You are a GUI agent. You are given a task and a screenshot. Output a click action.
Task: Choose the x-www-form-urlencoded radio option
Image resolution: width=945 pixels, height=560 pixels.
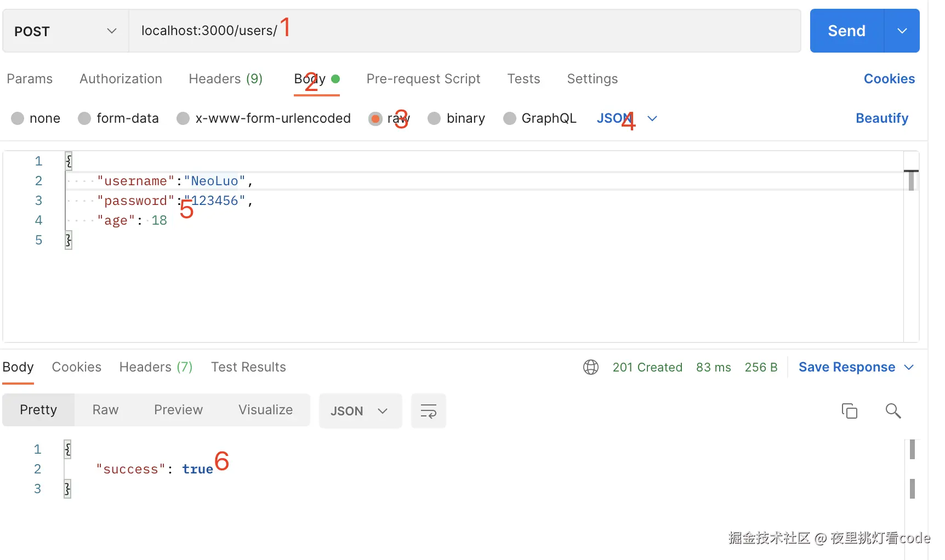click(183, 118)
